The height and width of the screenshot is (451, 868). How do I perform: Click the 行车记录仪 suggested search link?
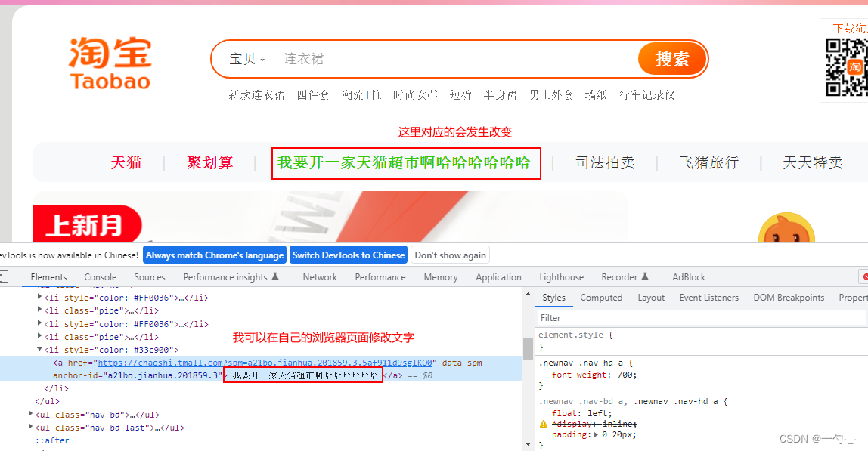coord(647,95)
